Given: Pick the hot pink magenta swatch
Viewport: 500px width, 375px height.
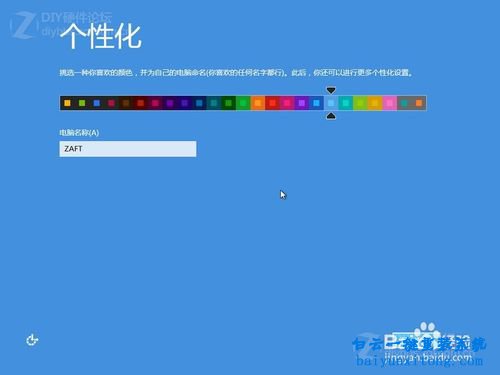Looking at the screenshot, I should (x=287, y=103).
